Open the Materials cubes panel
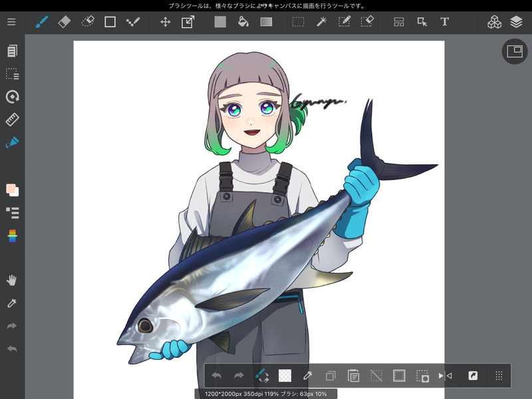Screen dimensions: 532x399 click(x=494, y=22)
